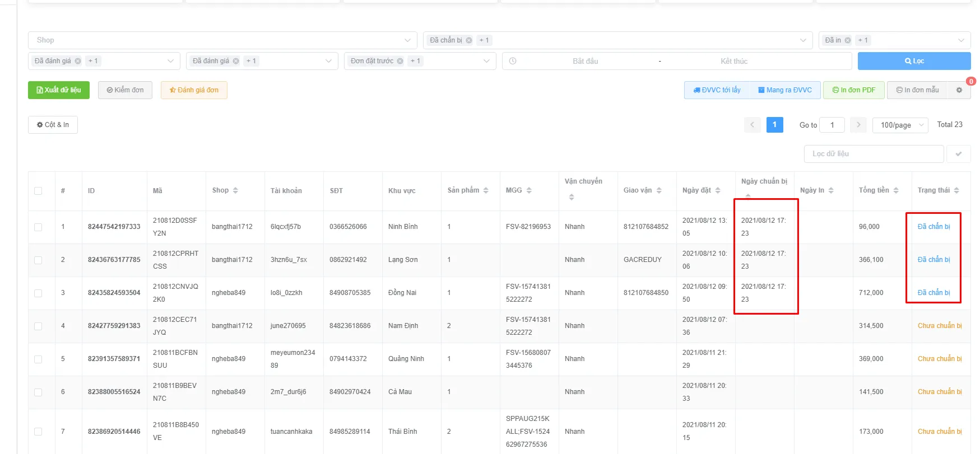Go to next page arrow

pos(858,125)
